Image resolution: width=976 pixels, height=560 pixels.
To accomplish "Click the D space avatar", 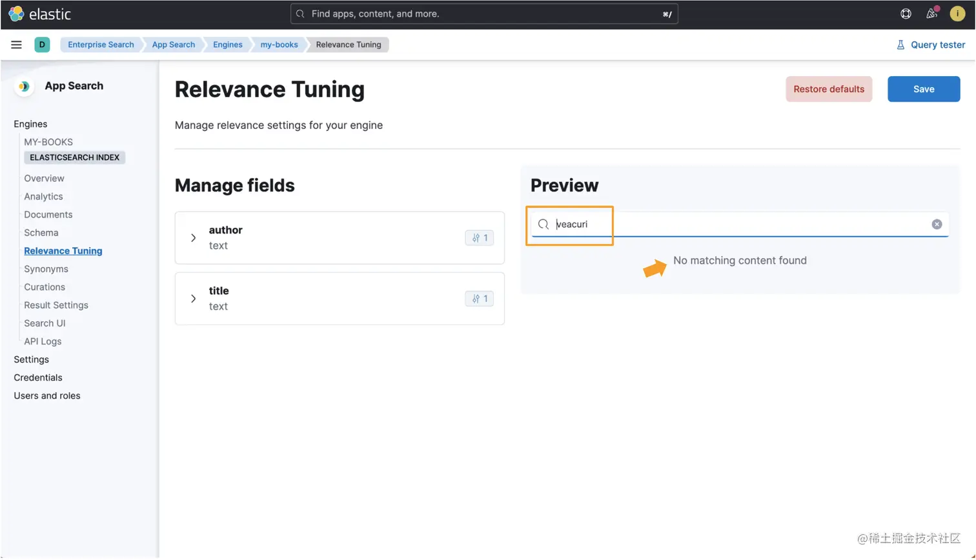I will pos(42,45).
